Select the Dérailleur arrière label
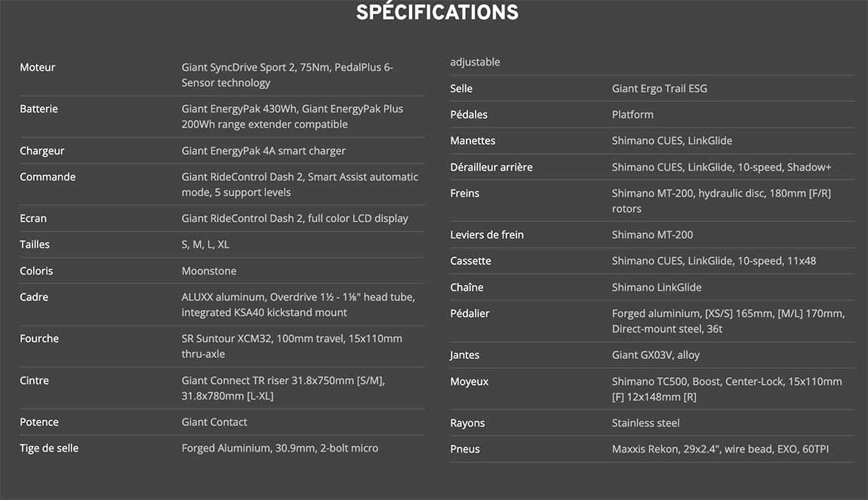 click(x=491, y=167)
